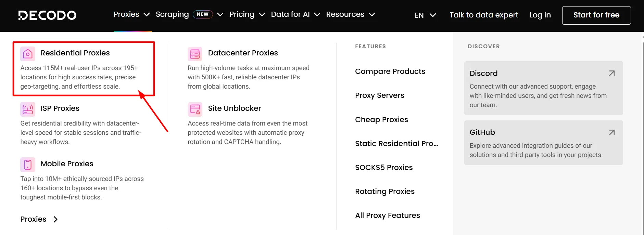This screenshot has height=235, width=644.
Task: Go to SOCKS5 Proxies feature
Action: 384,168
